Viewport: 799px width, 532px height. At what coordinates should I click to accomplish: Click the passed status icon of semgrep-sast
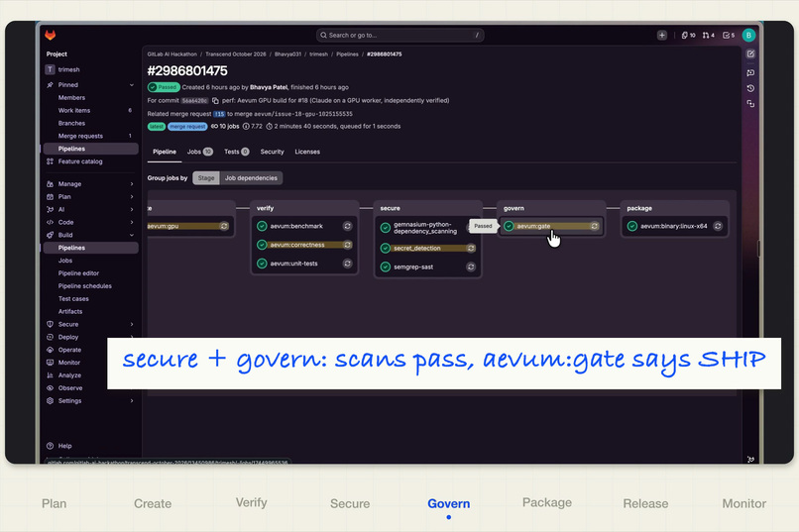pyautogui.click(x=386, y=266)
